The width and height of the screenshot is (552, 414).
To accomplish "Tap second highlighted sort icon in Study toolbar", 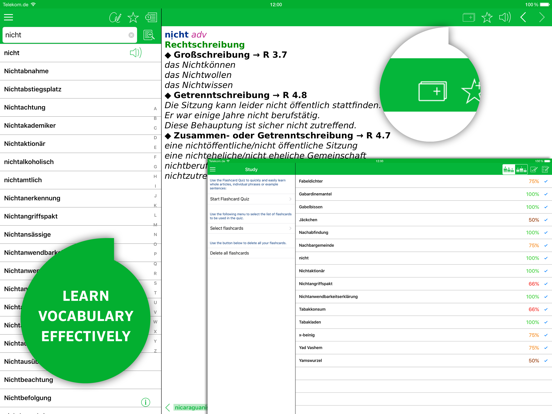I will pos(521,170).
